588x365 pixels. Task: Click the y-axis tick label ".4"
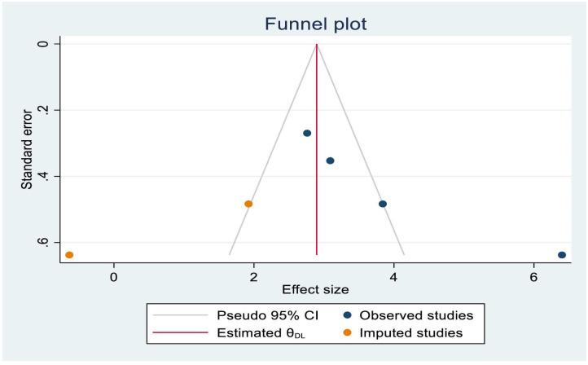point(42,177)
